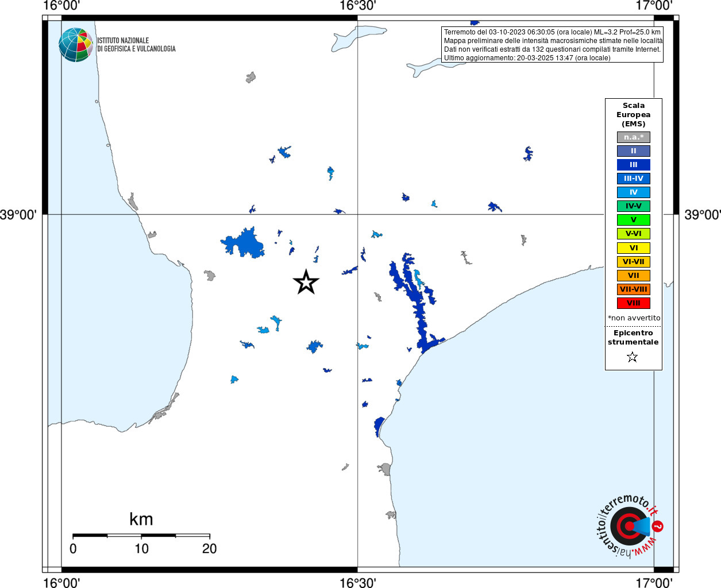721x588 pixels.
Task: Select the VI-VII legend swatch
Action: [x=633, y=262]
